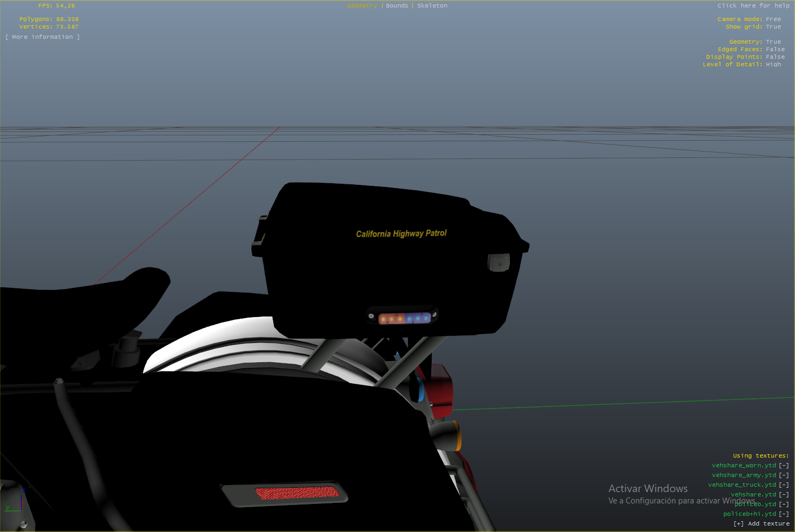Change the Level of Detail value
Viewport: 795px width, 532px height.
pyautogui.click(x=773, y=65)
